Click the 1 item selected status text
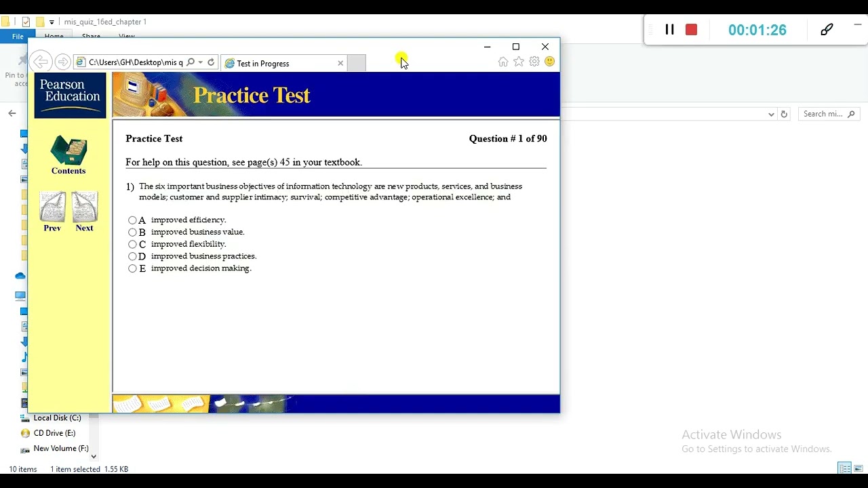Viewport: 868px width, 488px height. pyautogui.click(x=75, y=469)
